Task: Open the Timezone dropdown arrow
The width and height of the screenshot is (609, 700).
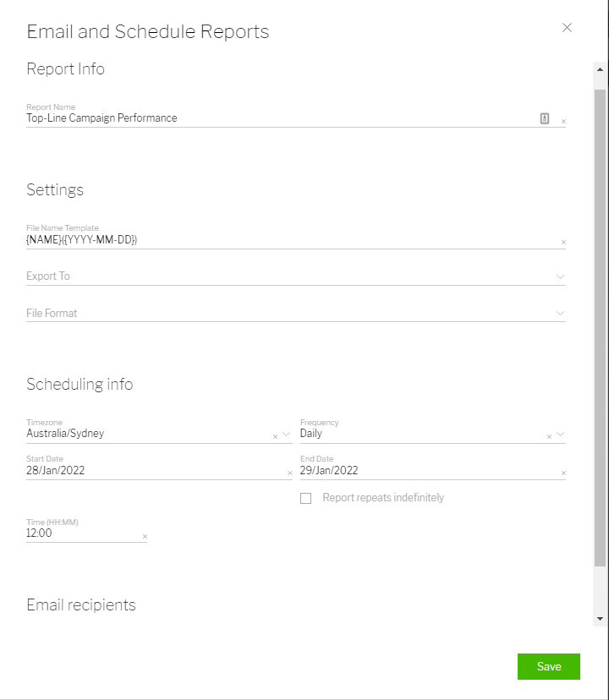Action: [286, 435]
